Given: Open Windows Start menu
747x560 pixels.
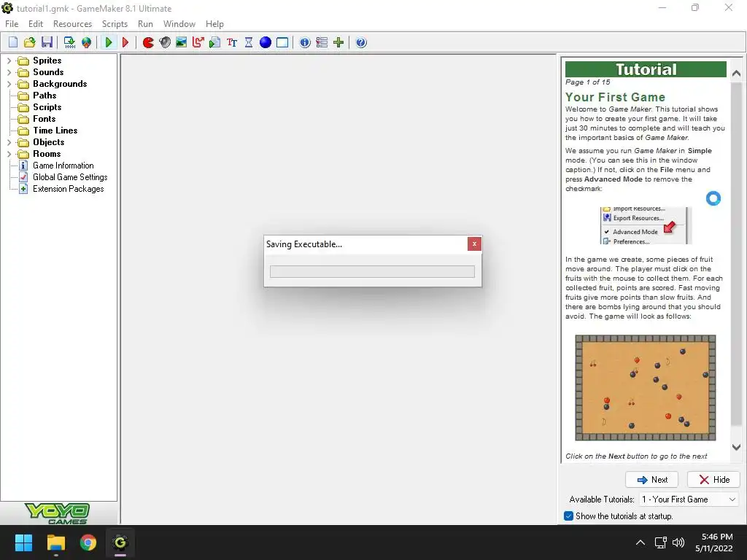Looking at the screenshot, I should point(23,542).
